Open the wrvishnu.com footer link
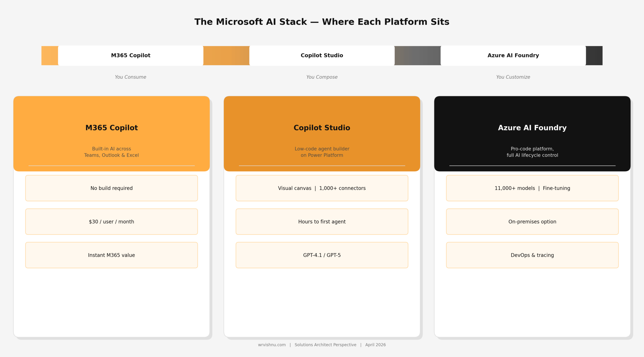Screen dimensions: 644x357 [x=272, y=345]
